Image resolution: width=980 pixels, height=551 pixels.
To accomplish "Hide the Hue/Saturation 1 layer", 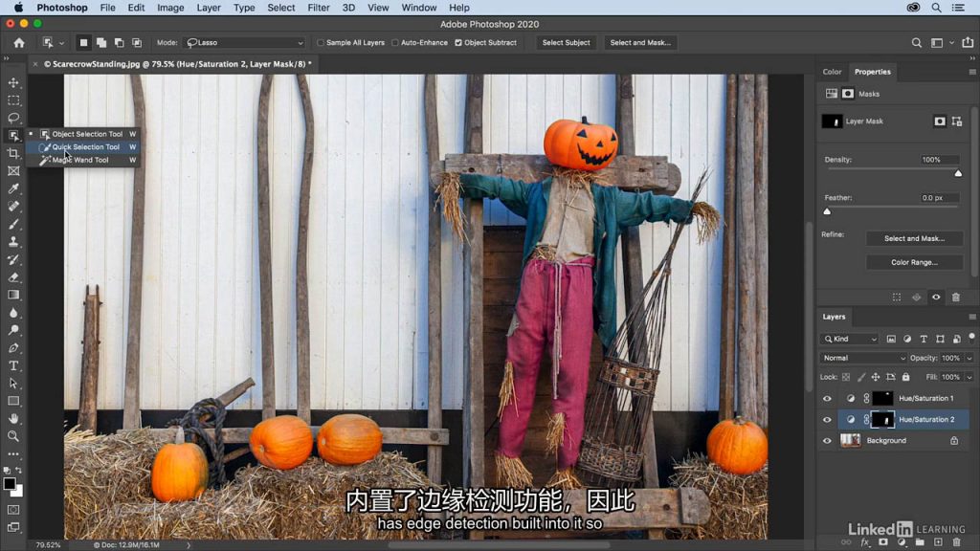I will (827, 398).
